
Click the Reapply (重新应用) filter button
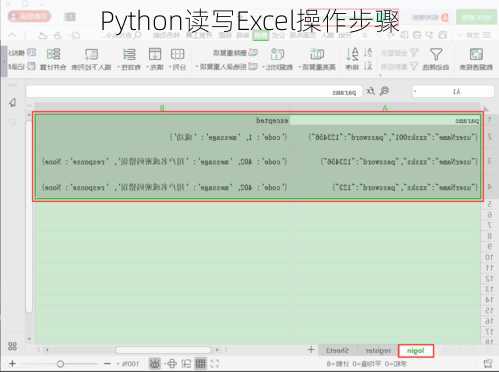pos(399,67)
